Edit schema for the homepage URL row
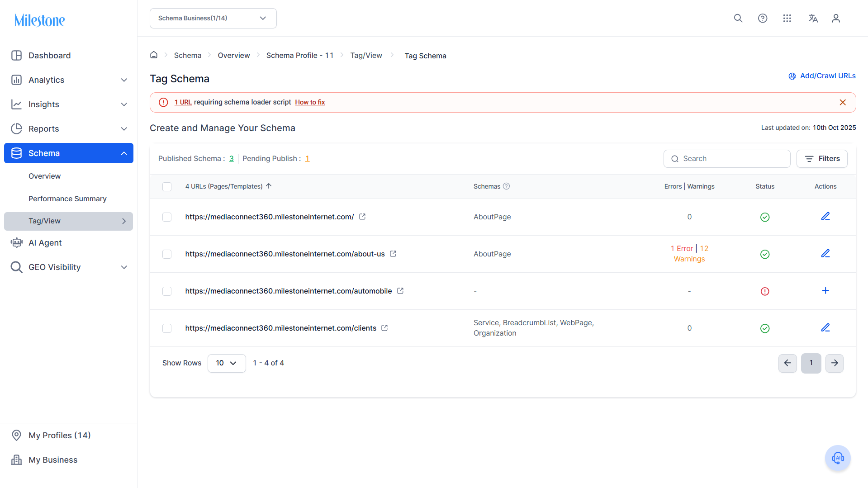 tap(825, 217)
